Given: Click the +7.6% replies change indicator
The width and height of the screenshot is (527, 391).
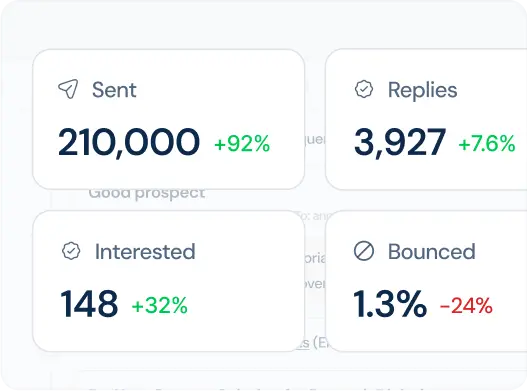Looking at the screenshot, I should point(487,144).
